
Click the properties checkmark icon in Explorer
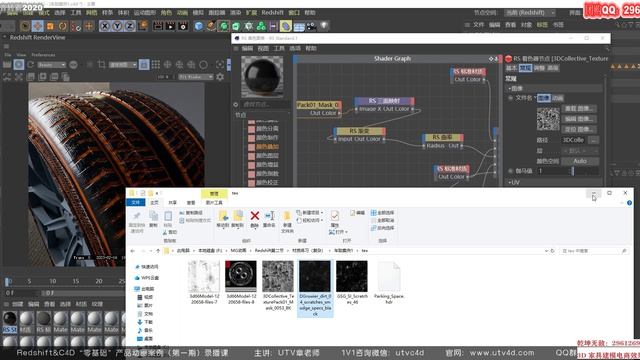point(335,216)
